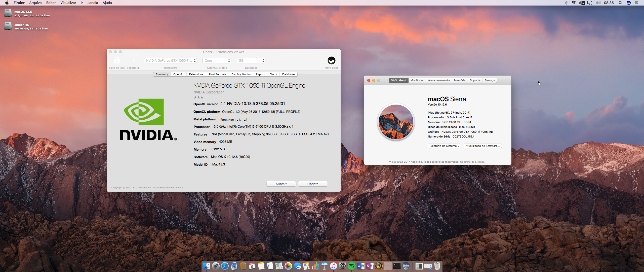Open GLview OpenGL Extensions Viewer in Dock
This screenshot has width=644, height=272.
(x=406, y=266)
